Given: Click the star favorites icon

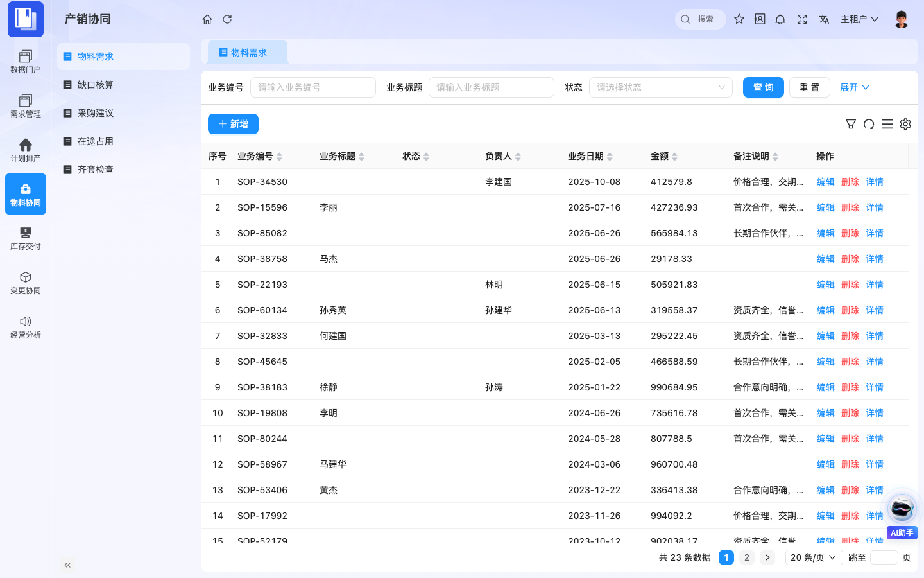Looking at the screenshot, I should pos(739,19).
